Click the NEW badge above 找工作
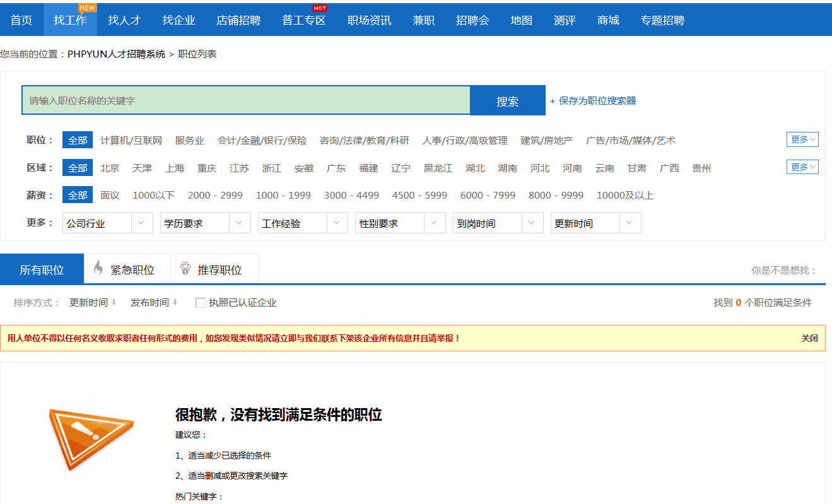This screenshot has width=832, height=504. (87, 8)
